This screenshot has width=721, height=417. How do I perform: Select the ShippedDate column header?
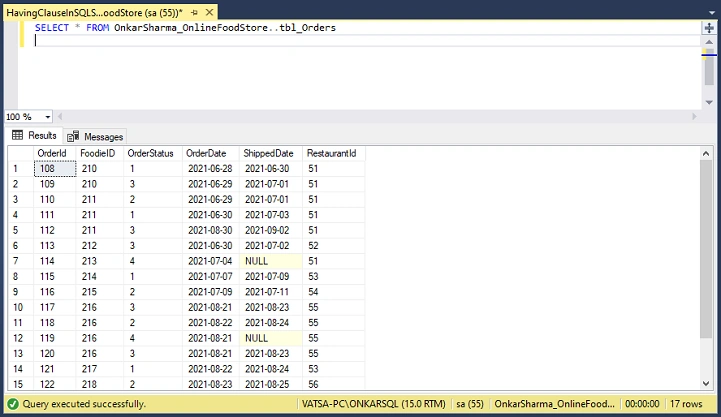pyautogui.click(x=270, y=153)
